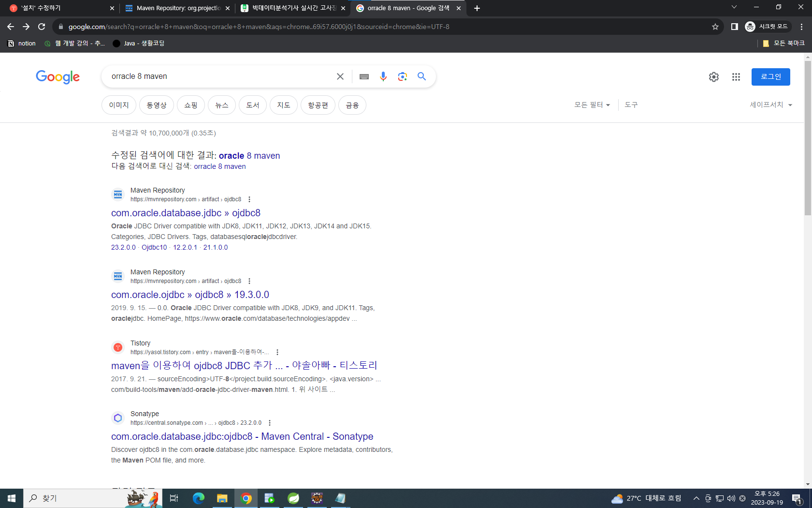The image size is (812, 508).
Task: Submit search with the magnifier icon
Action: coord(422,76)
